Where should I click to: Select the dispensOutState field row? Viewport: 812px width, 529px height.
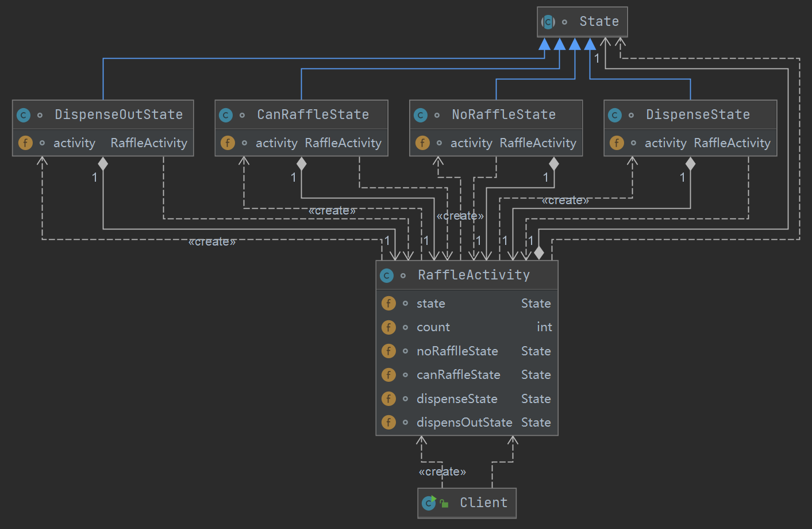pyautogui.click(x=464, y=423)
